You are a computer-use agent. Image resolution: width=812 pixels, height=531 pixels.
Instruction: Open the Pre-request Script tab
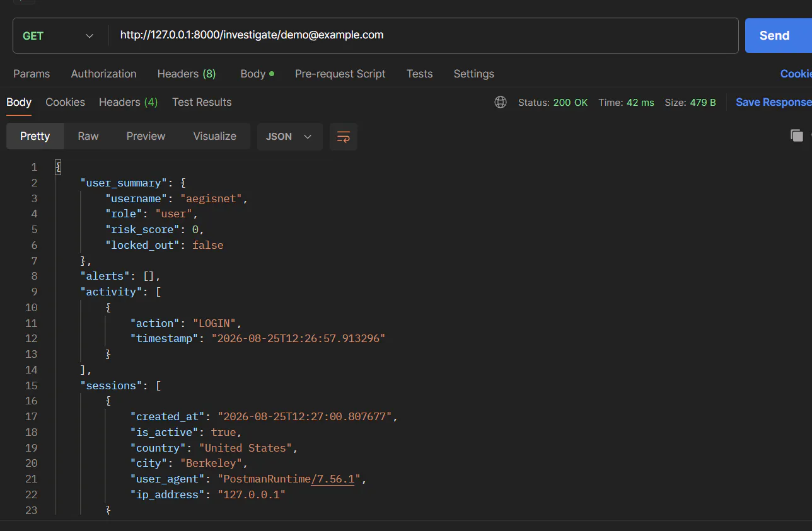(340, 74)
